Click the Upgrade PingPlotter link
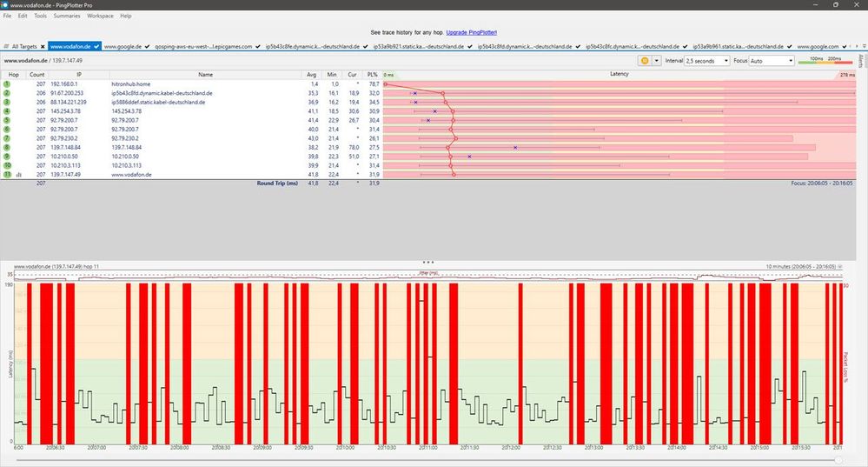This screenshot has height=467, width=868. click(x=471, y=31)
